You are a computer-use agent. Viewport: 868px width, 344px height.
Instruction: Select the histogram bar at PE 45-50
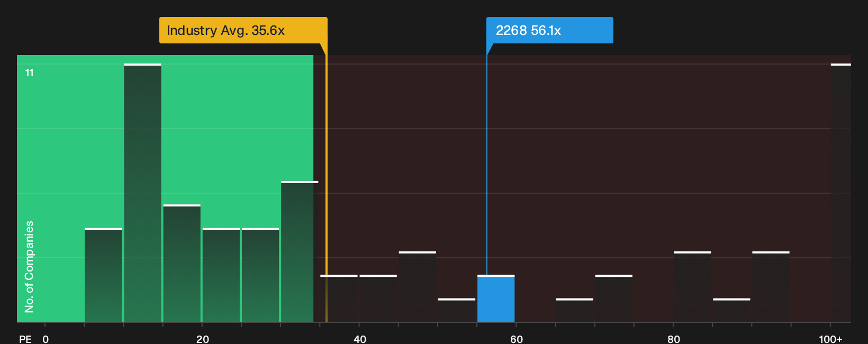[x=418, y=287]
